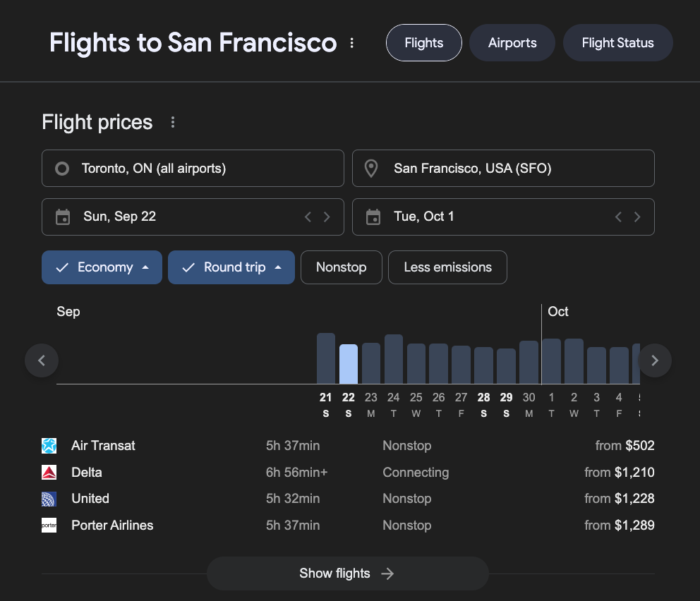Select the Sep 25 price bar
700x601 pixels.
click(x=416, y=364)
